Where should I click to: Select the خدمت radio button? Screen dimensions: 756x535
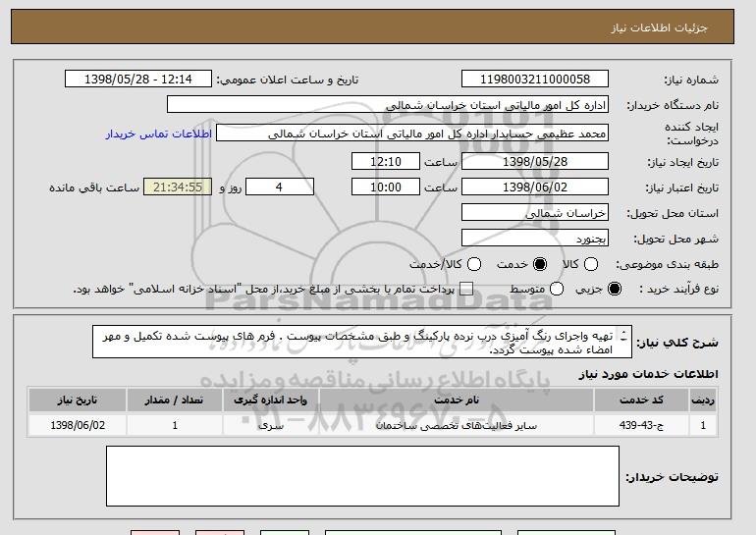tap(540, 264)
